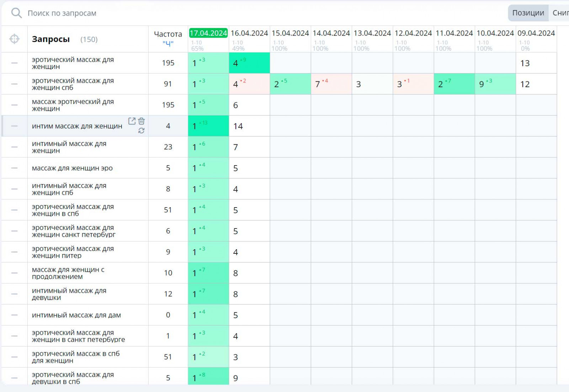Click position 3 in the 12.04.2024 column
This screenshot has width=569, height=392.
click(x=399, y=84)
